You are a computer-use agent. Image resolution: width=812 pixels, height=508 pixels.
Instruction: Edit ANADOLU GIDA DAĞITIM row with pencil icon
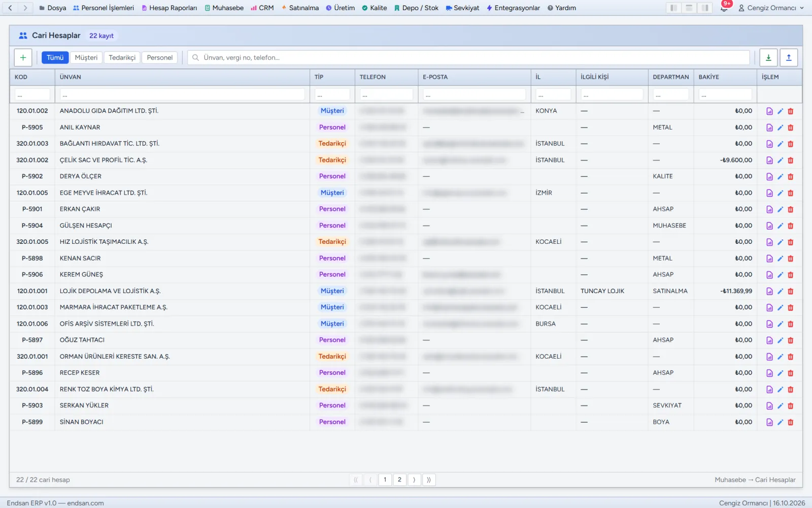(x=780, y=111)
